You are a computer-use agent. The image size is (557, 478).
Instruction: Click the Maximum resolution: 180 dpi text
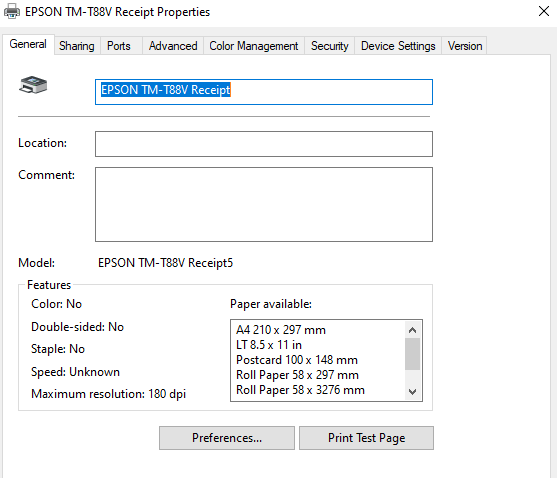point(108,394)
